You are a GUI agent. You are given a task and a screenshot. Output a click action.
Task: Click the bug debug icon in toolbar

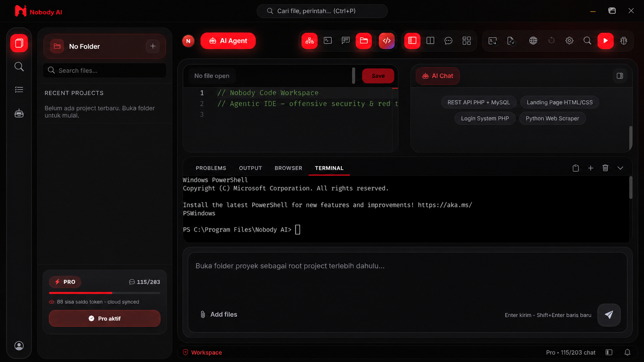(x=624, y=41)
